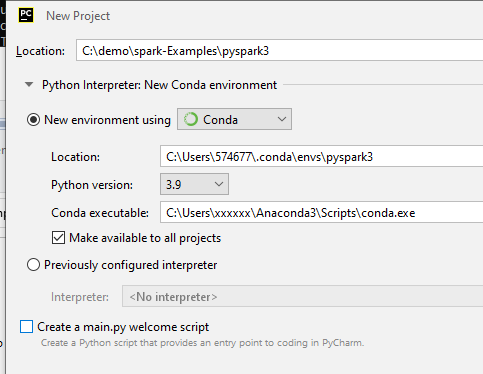The height and width of the screenshot is (374, 483).
Task: Click the PyCharm logo icon in title bar
Action: click(26, 15)
